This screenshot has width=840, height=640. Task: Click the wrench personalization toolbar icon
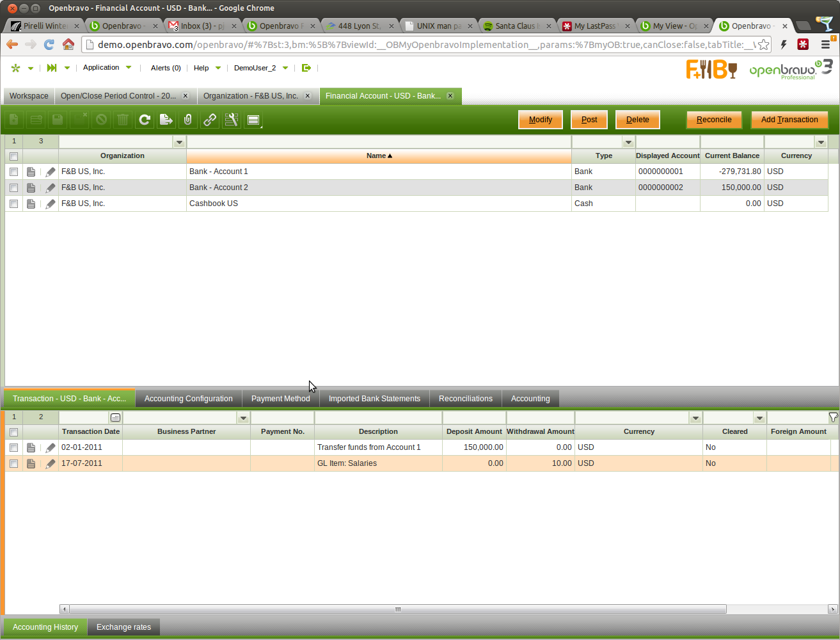coord(232,120)
